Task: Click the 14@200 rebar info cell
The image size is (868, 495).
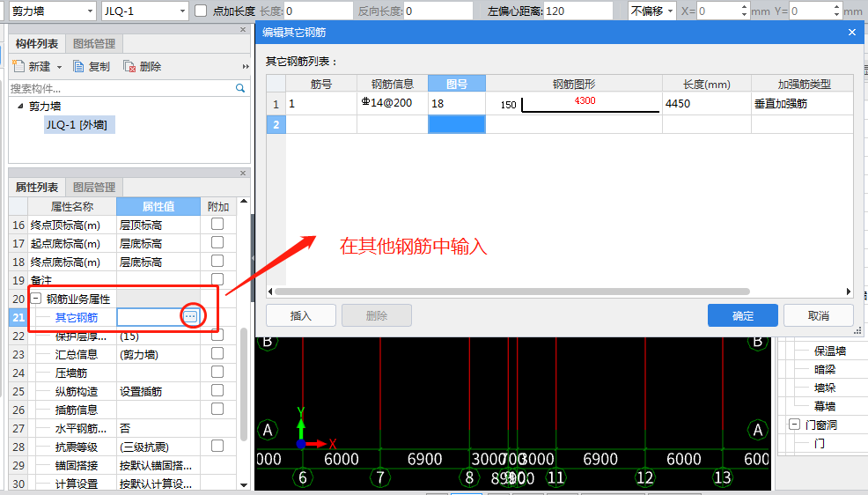Action: point(392,104)
